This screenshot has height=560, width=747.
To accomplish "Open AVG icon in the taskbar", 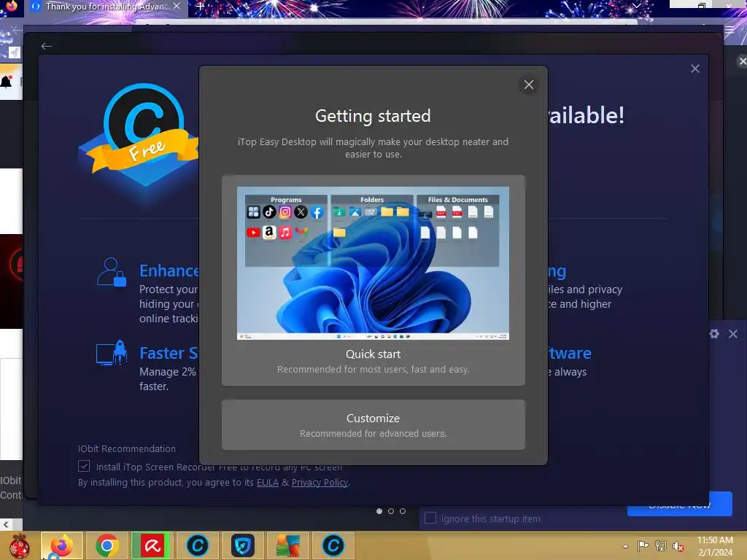I will (x=287, y=545).
